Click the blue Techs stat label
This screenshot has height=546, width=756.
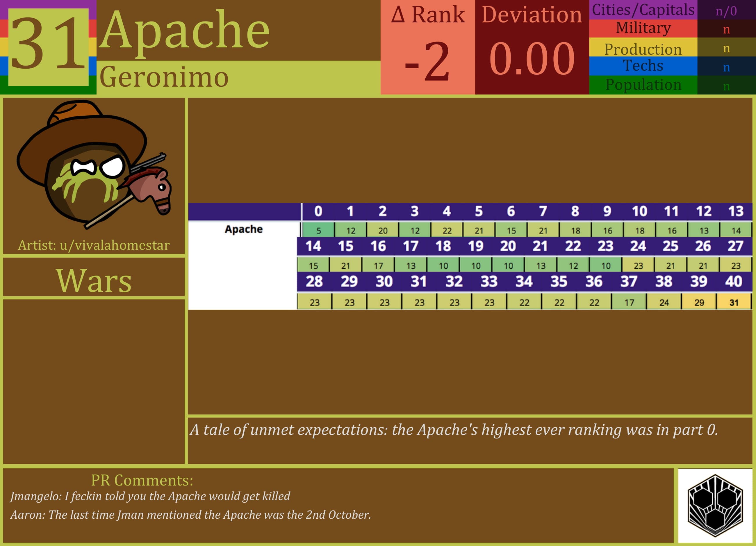coord(643,66)
